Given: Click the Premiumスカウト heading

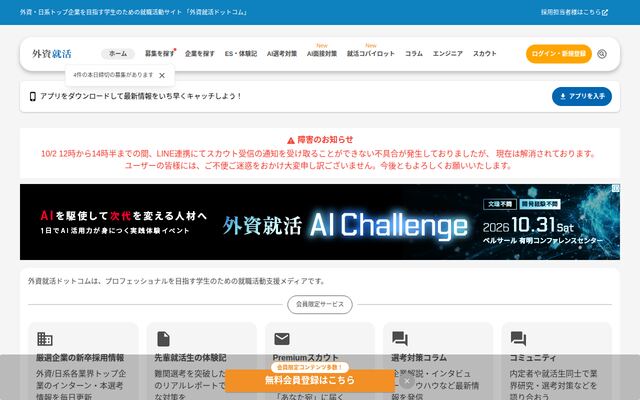Looking at the screenshot, I should 305,358.
